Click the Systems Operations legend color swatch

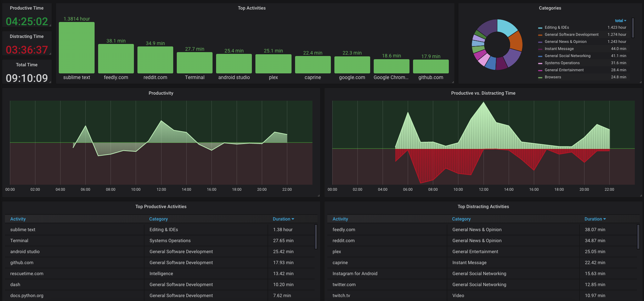tap(540, 63)
